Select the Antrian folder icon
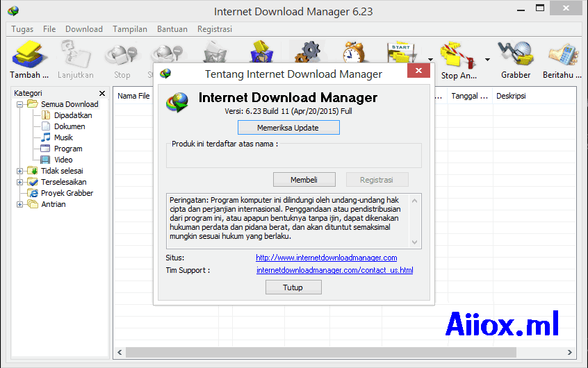The image size is (588, 368). click(33, 204)
